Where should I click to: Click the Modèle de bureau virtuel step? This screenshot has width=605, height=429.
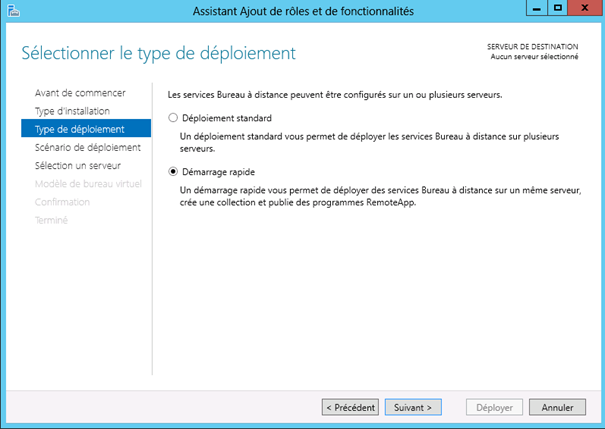(x=88, y=184)
